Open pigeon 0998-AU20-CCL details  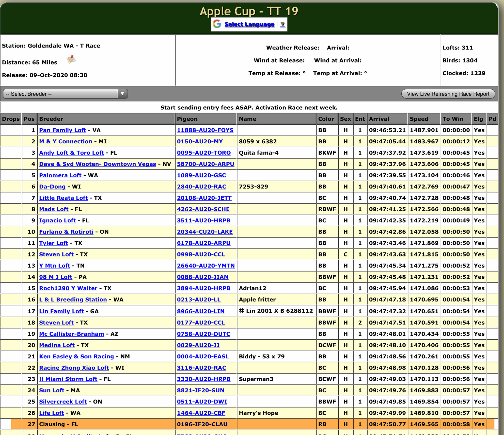pyautogui.click(x=201, y=255)
